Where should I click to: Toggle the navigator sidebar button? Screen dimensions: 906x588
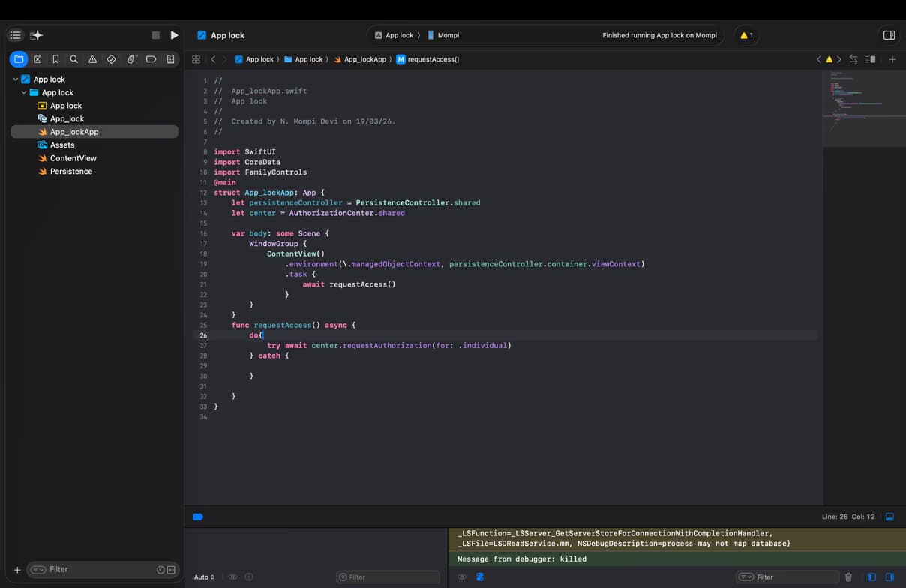point(15,35)
